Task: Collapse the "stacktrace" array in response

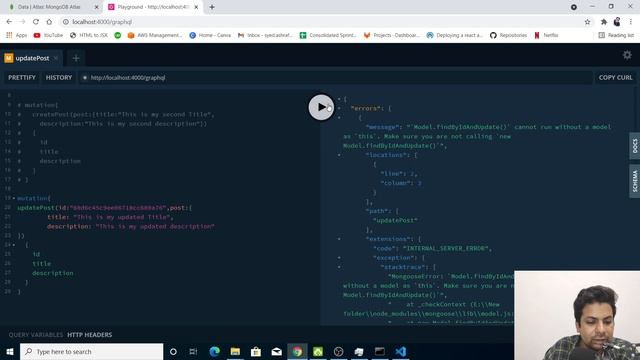Action: [x=339, y=267]
